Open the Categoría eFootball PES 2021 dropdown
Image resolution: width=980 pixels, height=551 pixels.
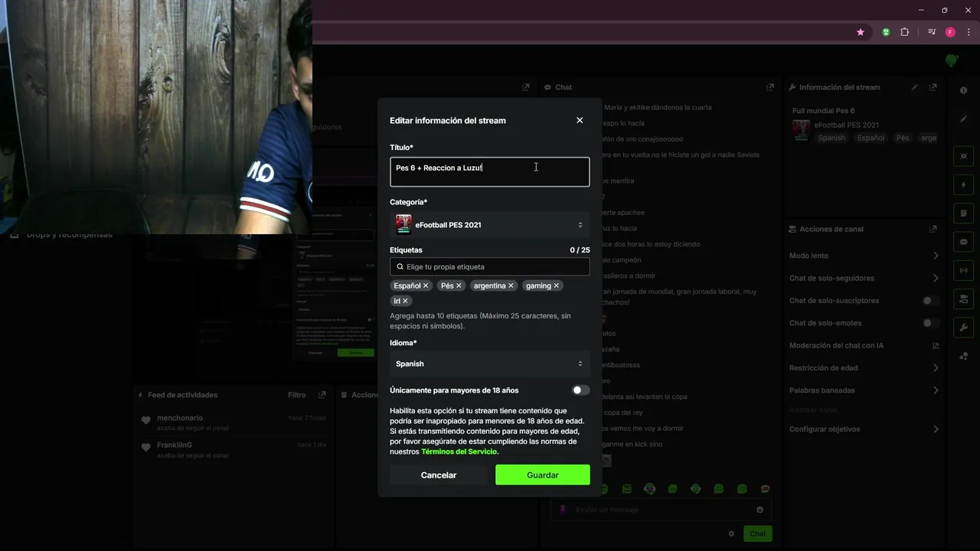(490, 225)
